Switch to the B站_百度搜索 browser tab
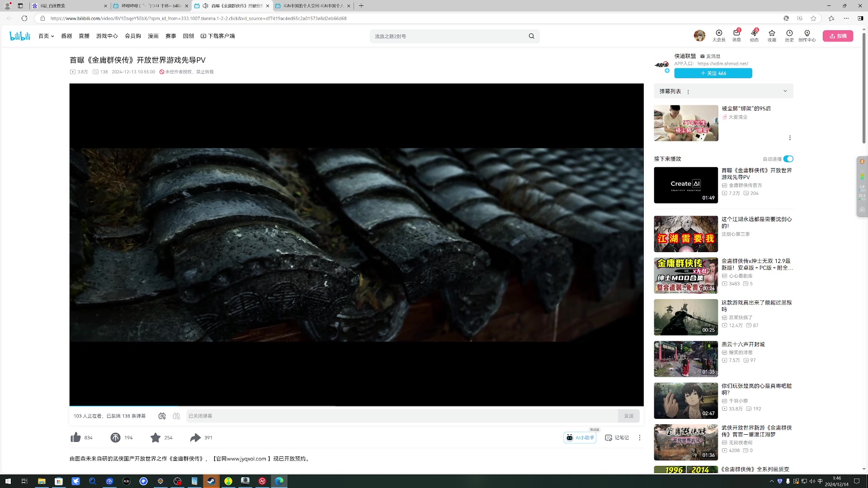Screen dimensions: 868x488 coord(70,6)
